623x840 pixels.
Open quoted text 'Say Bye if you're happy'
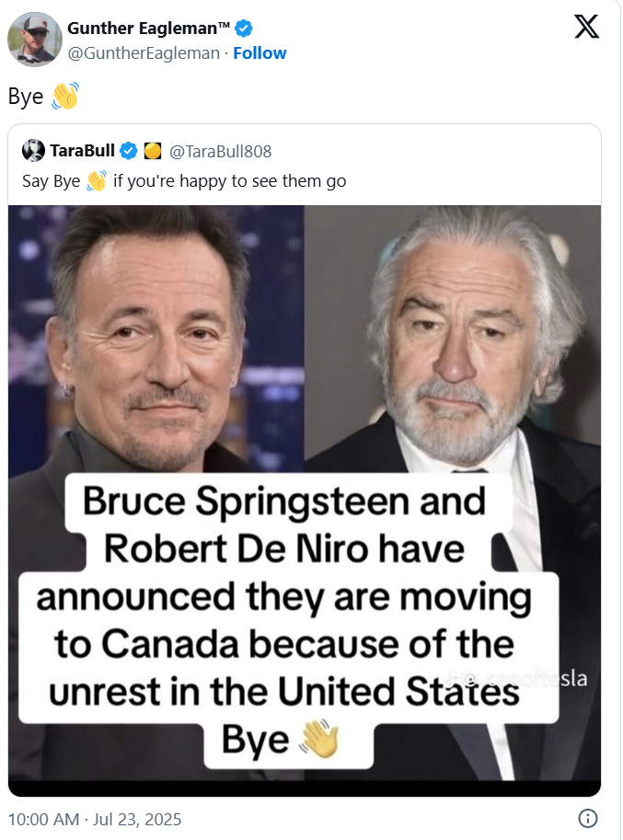coord(184,180)
